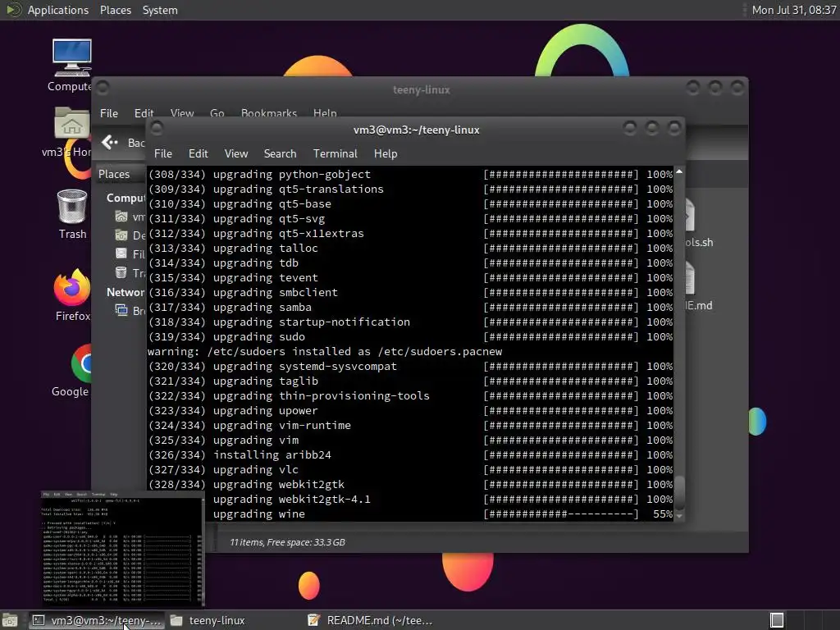Image resolution: width=840 pixels, height=630 pixels.
Task: Open the terminal Edit menu
Action: coord(199,153)
